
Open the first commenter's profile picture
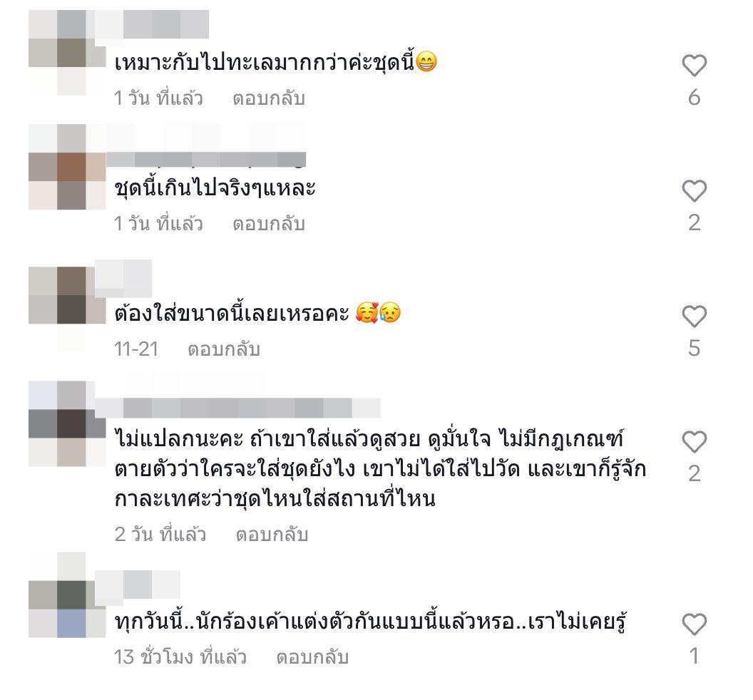coord(67,52)
